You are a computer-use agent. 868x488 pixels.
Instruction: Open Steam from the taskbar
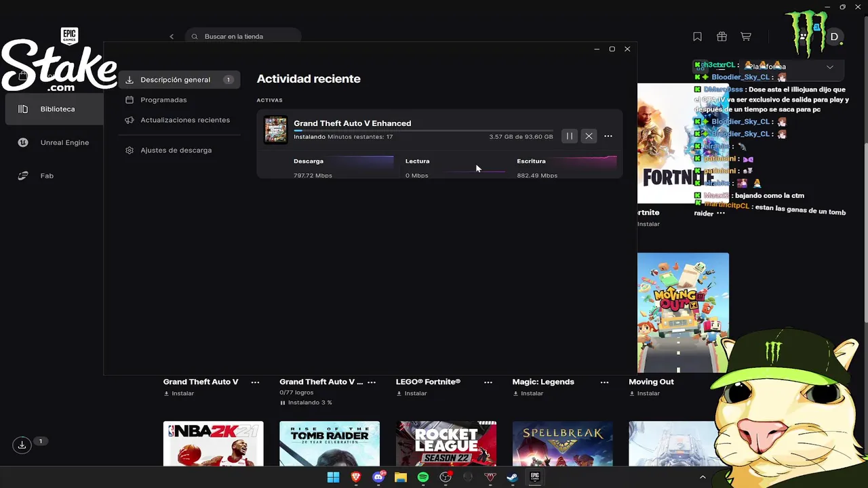click(513, 477)
